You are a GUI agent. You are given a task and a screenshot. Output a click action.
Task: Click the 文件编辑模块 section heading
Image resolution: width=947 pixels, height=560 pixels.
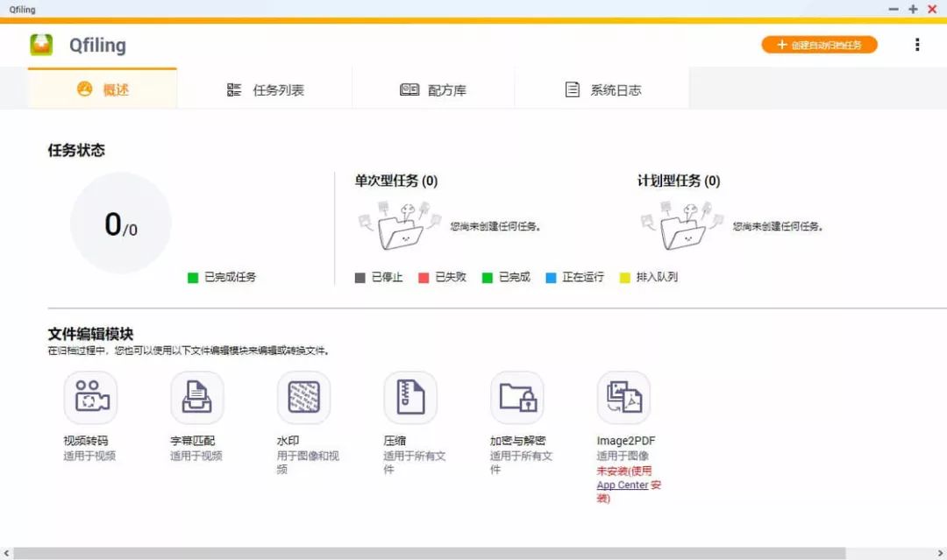[x=90, y=334]
